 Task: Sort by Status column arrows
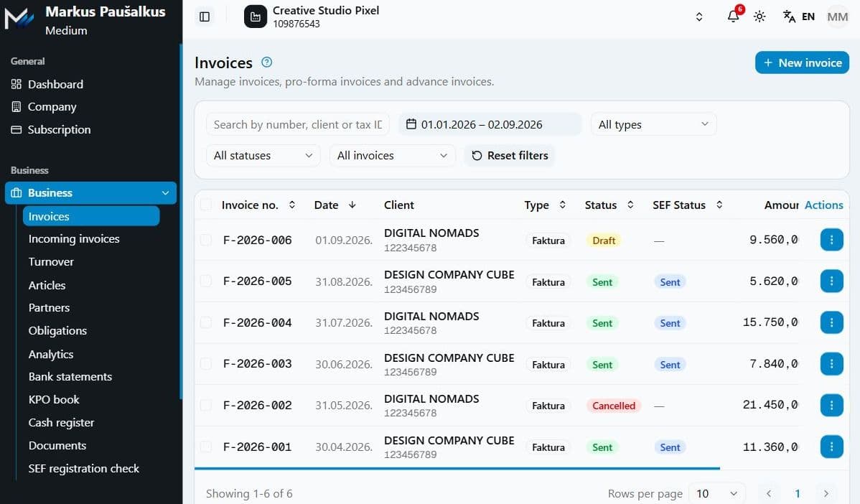pyautogui.click(x=630, y=205)
